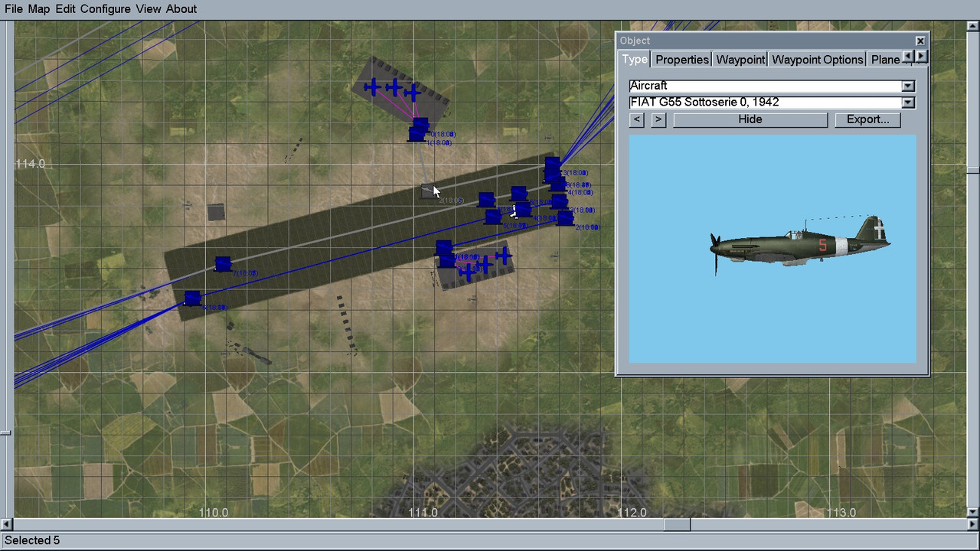Open the File menu
The height and width of the screenshot is (551, 980).
(14, 9)
